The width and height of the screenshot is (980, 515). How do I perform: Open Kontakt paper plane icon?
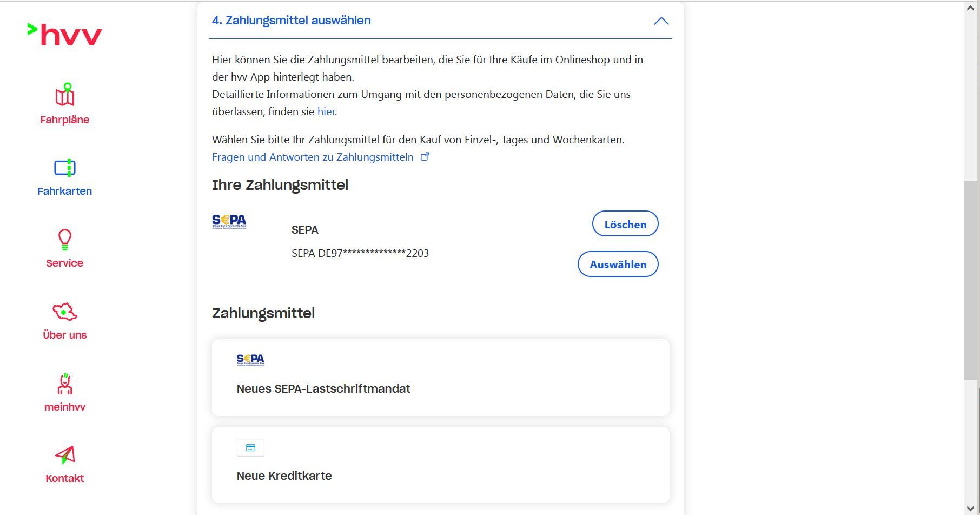point(65,455)
